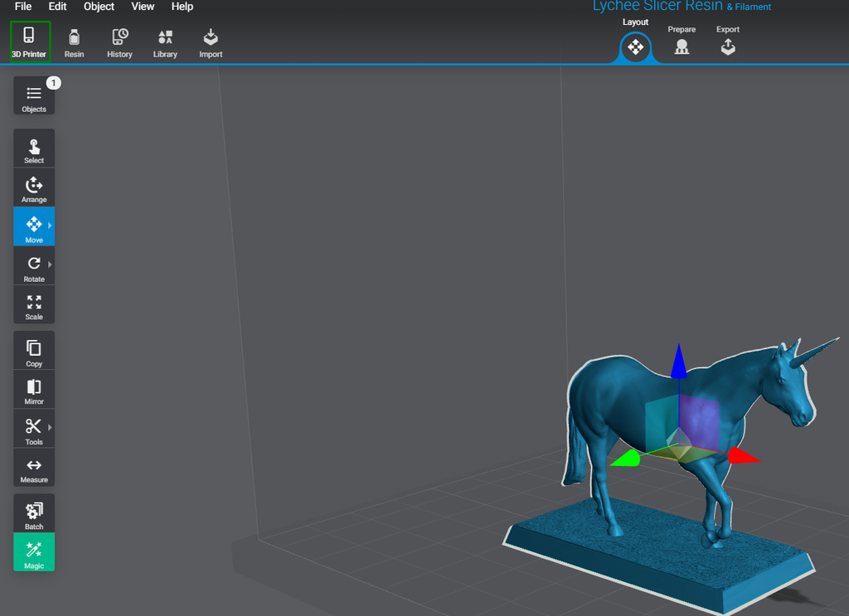Open the History panel
Screen dimensions: 849x616
pos(119,41)
